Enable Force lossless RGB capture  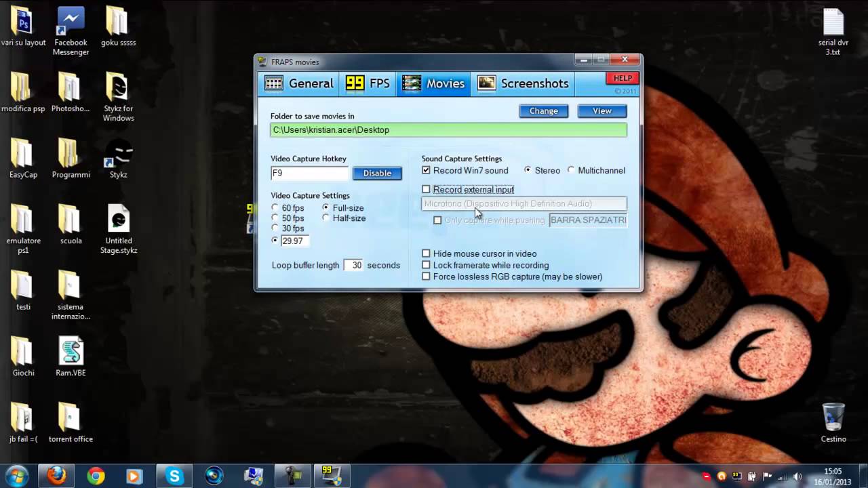pos(426,277)
